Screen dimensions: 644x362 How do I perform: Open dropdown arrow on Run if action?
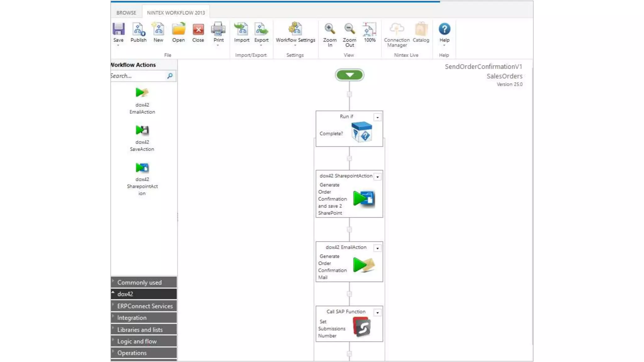(x=377, y=117)
